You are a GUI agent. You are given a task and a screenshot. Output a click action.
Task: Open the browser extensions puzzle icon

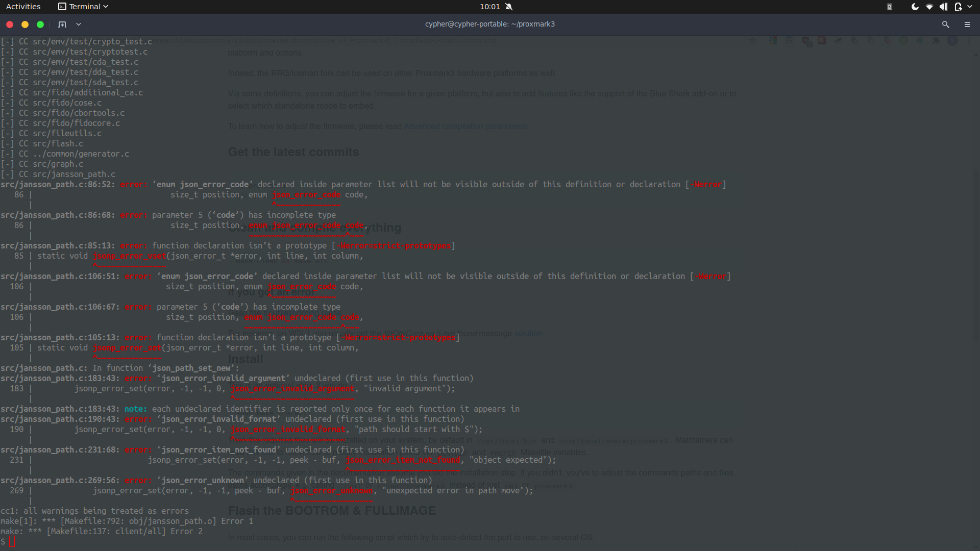click(937, 40)
